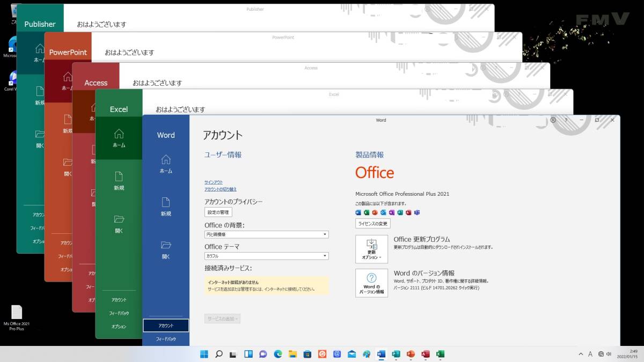The width and height of the screenshot is (644, 362).
Task: Select 新規 in the Excel window sidebar
Action: point(119,181)
